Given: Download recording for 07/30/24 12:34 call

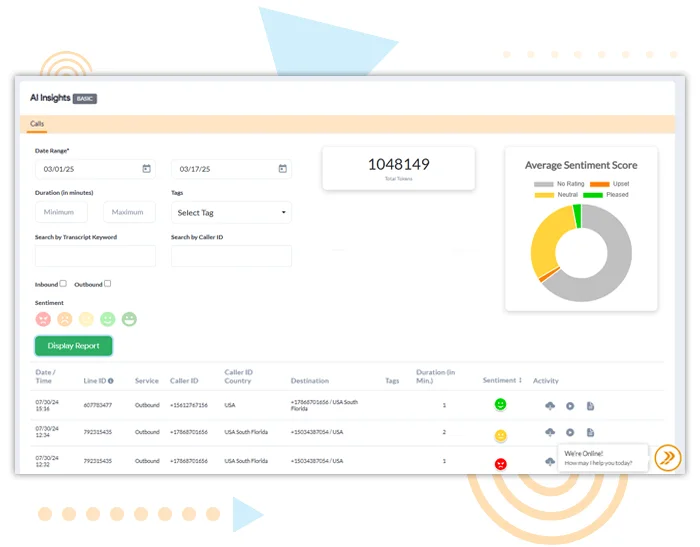Looking at the screenshot, I should (x=550, y=432).
